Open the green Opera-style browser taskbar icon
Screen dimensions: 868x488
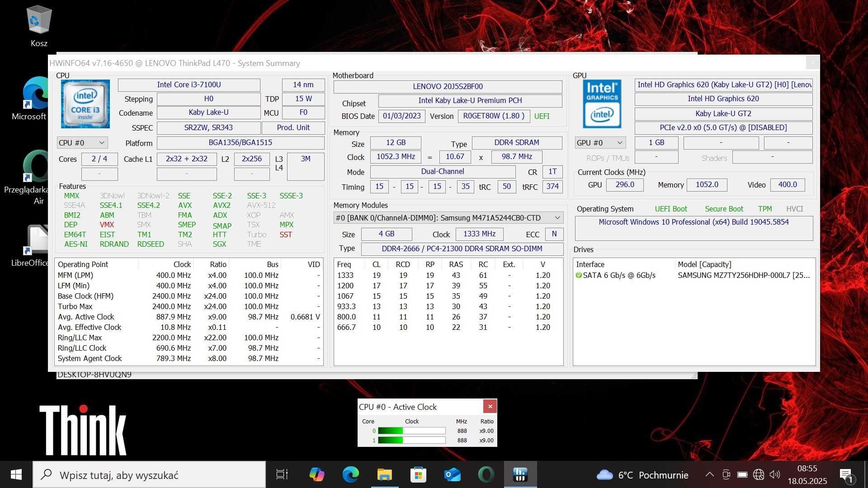(x=486, y=474)
